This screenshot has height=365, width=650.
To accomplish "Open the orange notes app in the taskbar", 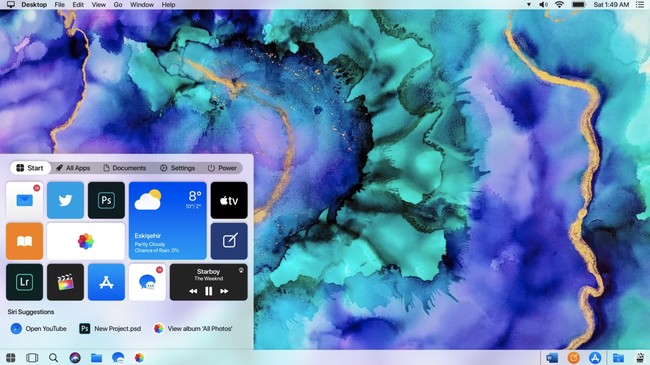I will (x=574, y=358).
